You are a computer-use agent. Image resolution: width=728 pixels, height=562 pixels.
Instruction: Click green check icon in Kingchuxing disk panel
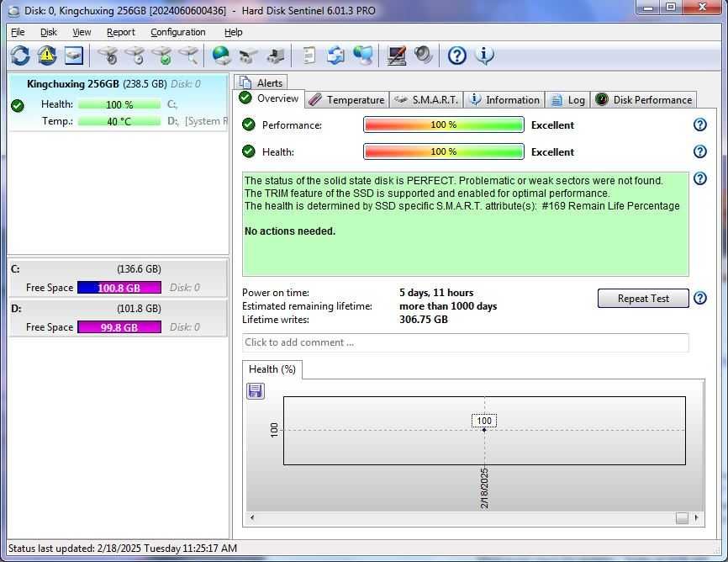18,106
